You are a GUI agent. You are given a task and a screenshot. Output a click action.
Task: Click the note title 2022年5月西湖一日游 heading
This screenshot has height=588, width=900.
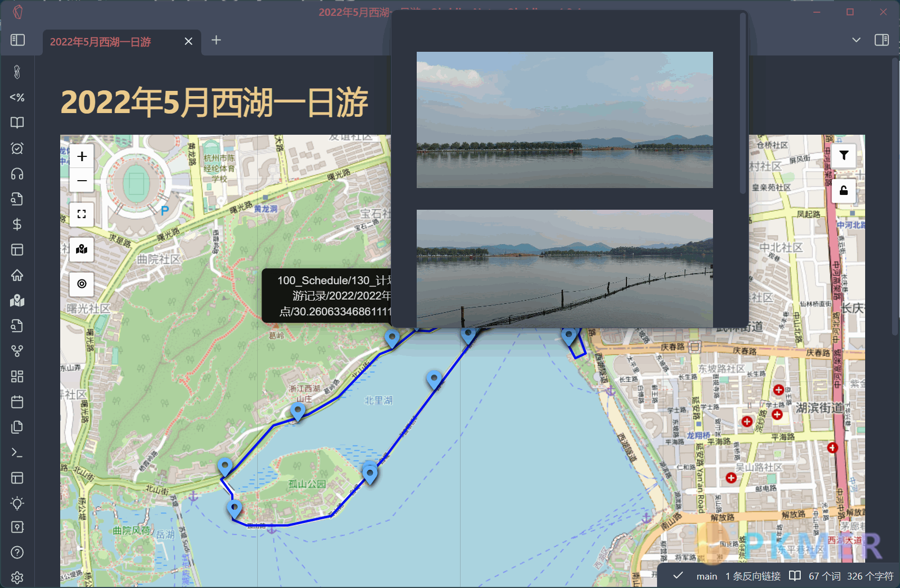tap(214, 102)
